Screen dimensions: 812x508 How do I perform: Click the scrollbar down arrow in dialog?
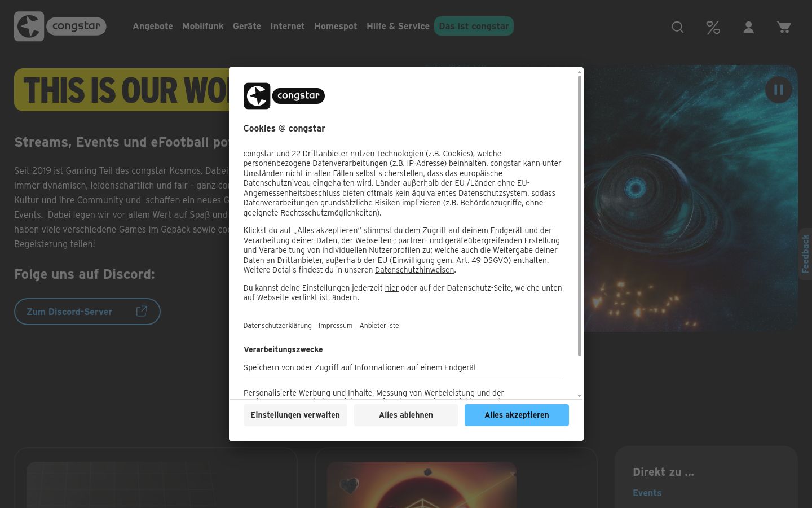point(579,396)
